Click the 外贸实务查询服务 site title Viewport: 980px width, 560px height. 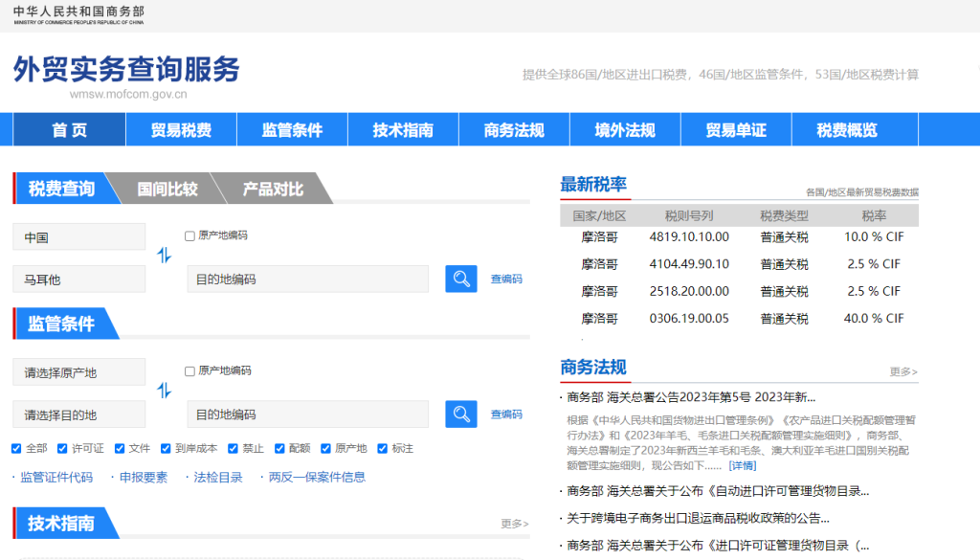coord(127,69)
